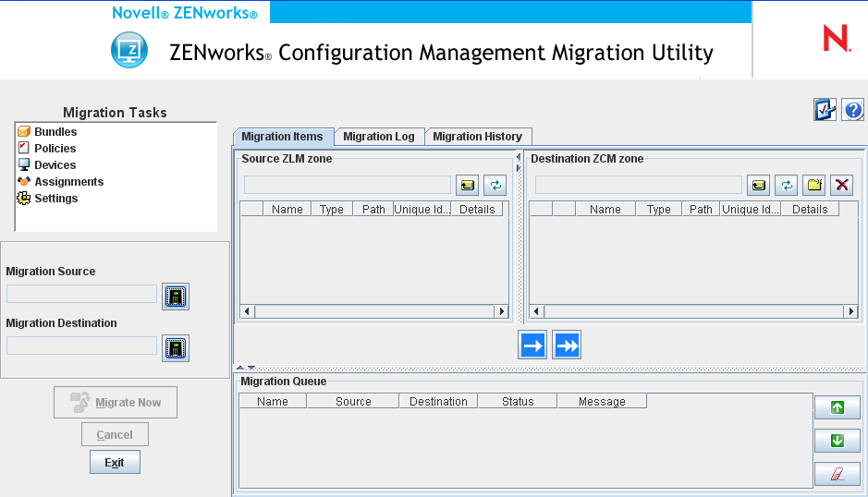Sort Source zone by Path column

(373, 209)
